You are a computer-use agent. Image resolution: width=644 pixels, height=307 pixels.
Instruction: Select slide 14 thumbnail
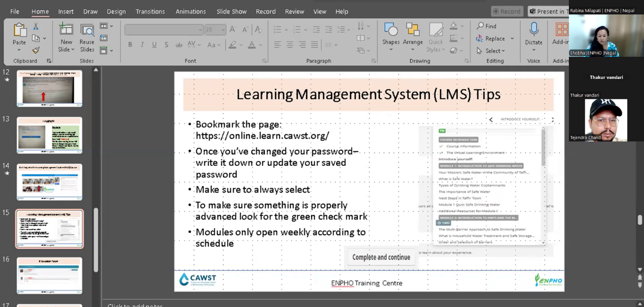pyautogui.click(x=50, y=182)
